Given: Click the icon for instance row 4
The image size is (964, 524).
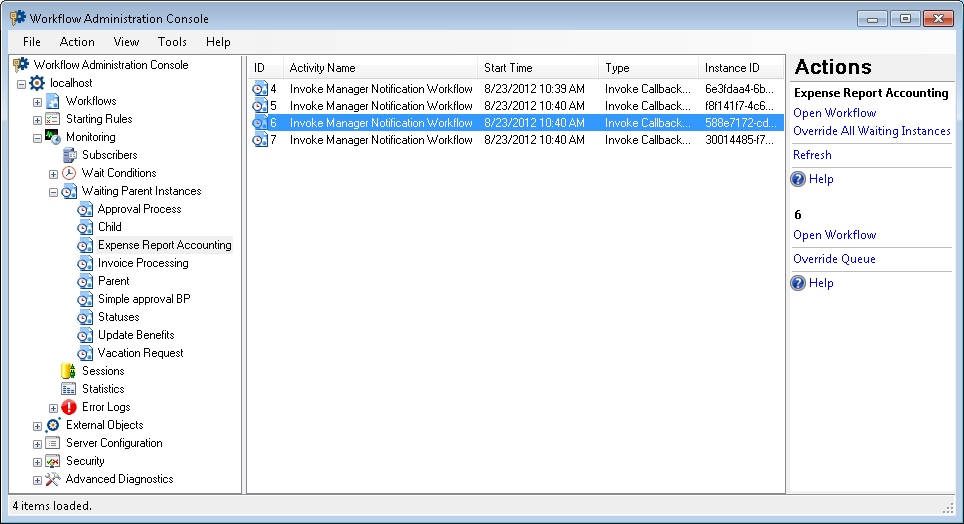Looking at the screenshot, I should click(260, 89).
